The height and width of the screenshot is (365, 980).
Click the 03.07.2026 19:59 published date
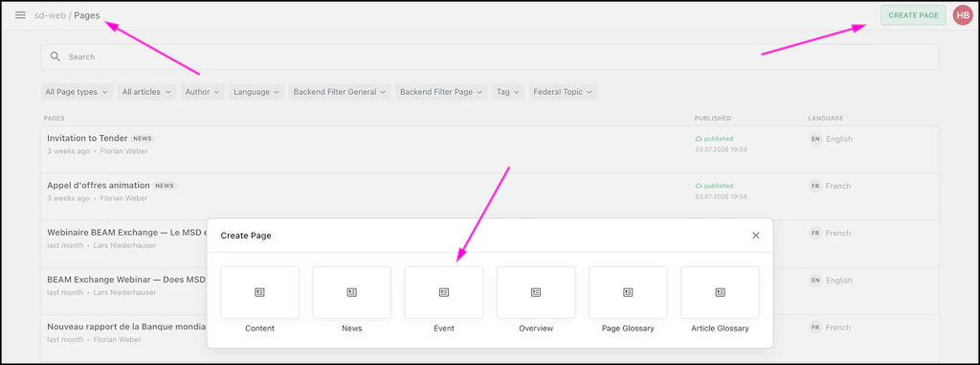click(x=722, y=149)
